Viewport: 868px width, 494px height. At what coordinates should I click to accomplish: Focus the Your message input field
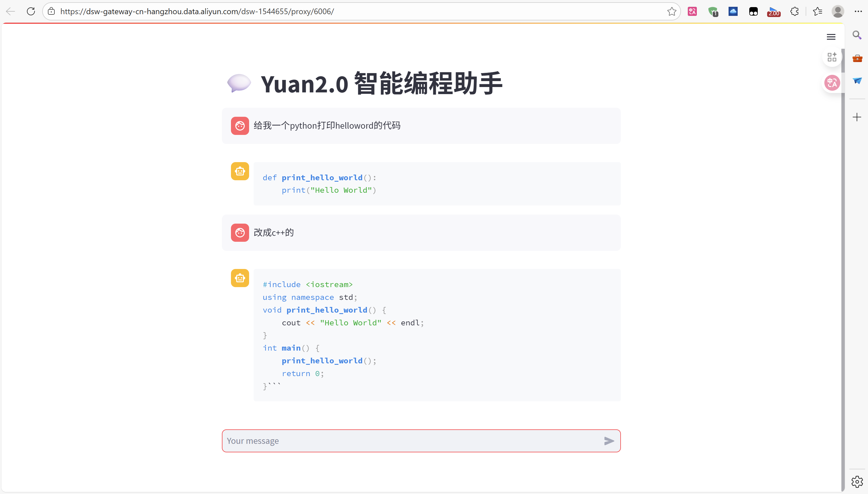coord(407,441)
